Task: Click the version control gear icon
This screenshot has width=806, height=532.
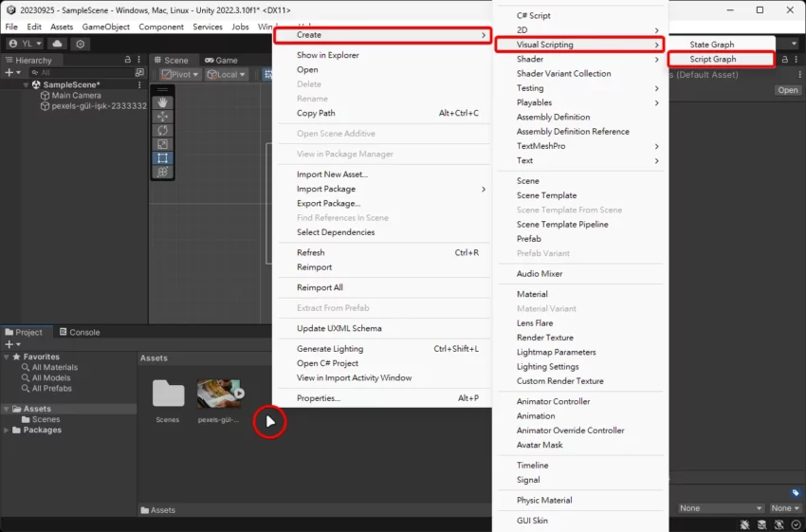Action: pos(81,44)
